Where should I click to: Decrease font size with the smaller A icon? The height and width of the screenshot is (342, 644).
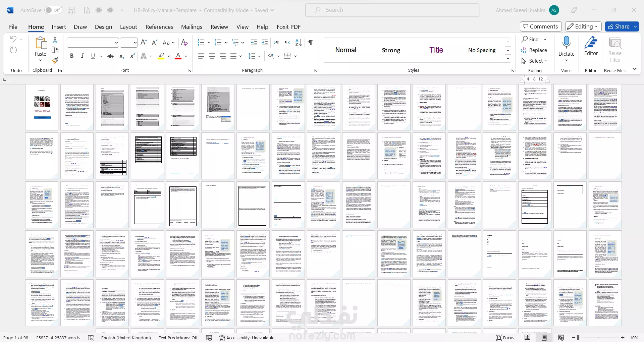(x=155, y=42)
